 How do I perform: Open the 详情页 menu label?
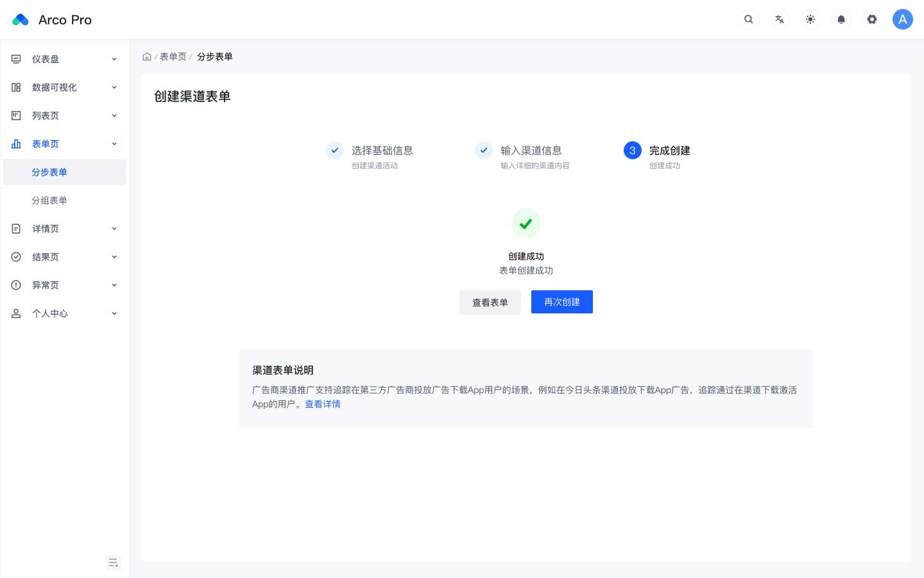[46, 229]
